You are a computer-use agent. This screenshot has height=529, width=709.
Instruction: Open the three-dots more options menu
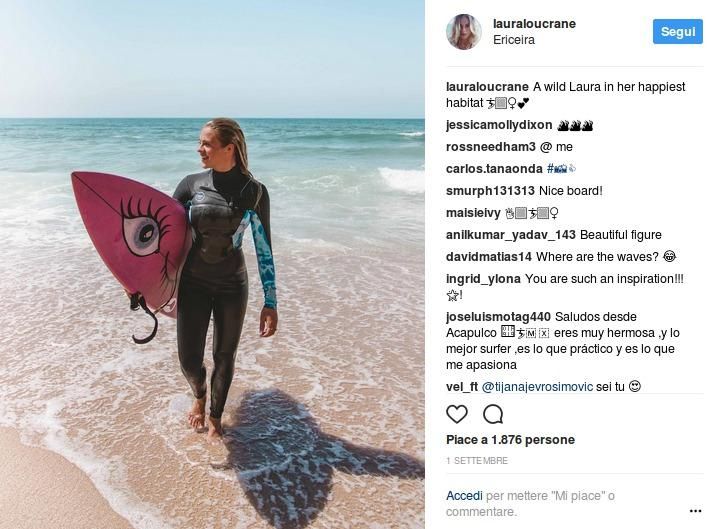tap(695, 511)
